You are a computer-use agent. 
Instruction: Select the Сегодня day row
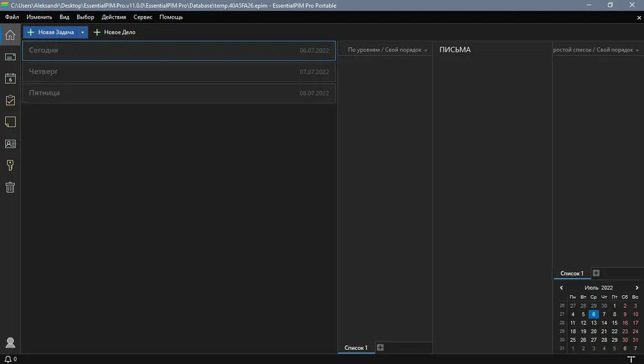(179, 50)
